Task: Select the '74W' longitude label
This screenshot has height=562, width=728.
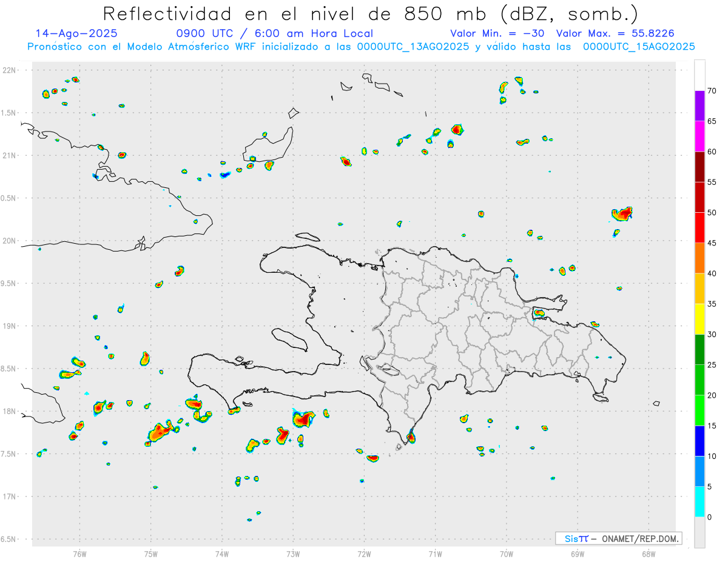Action: 222,554
